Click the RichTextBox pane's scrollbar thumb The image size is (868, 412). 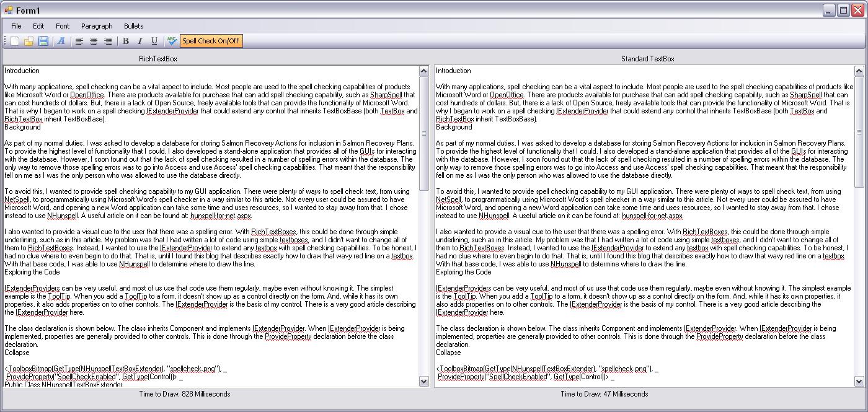click(424, 133)
